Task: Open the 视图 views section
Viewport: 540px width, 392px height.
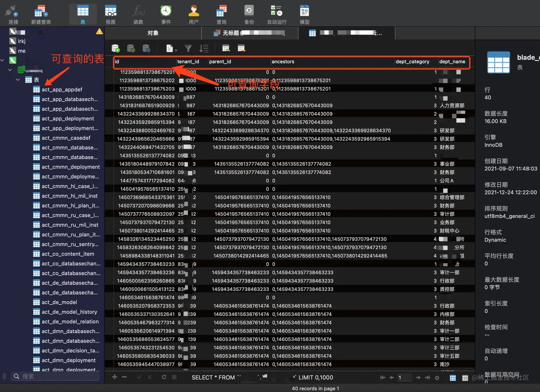Action: pyautogui.click(x=111, y=14)
